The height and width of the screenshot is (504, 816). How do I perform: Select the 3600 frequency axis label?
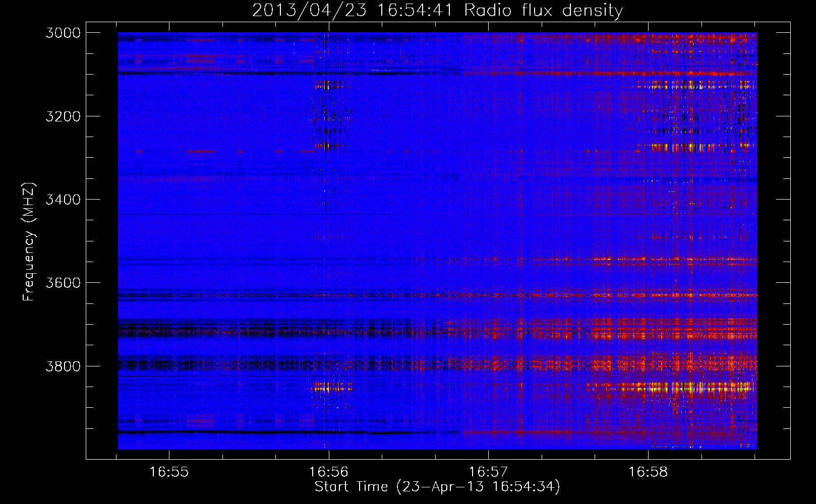click(63, 283)
